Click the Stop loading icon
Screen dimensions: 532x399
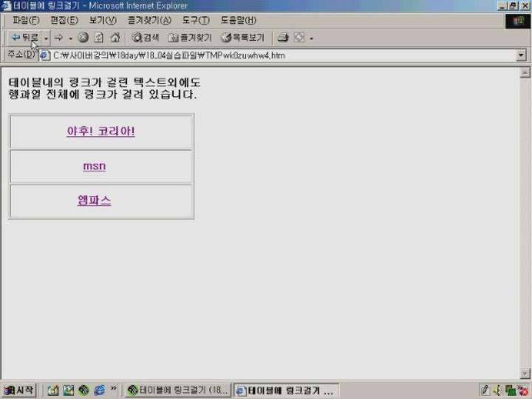point(83,38)
